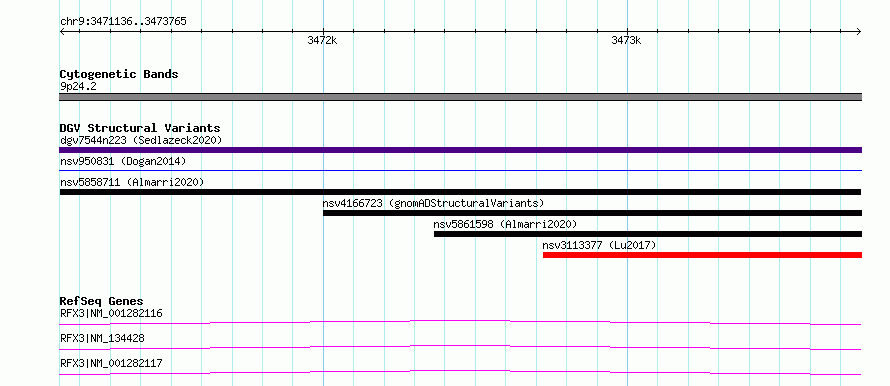The width and height of the screenshot is (890, 386).
Task: Select the magenta gene line under RFX3|NM_134428
Action: [460, 347]
